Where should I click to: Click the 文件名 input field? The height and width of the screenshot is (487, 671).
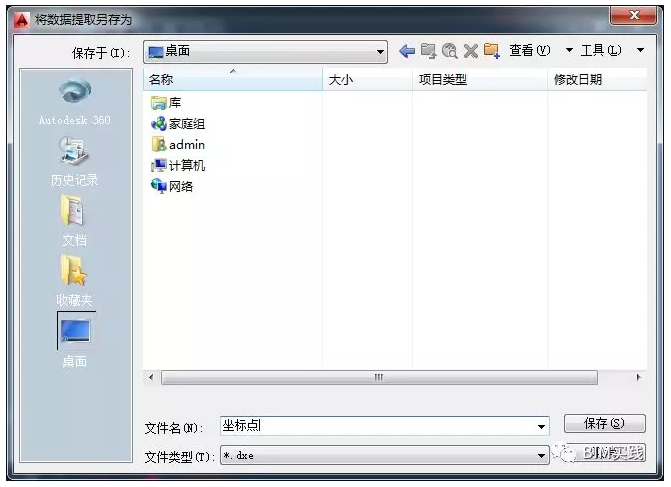(x=384, y=426)
